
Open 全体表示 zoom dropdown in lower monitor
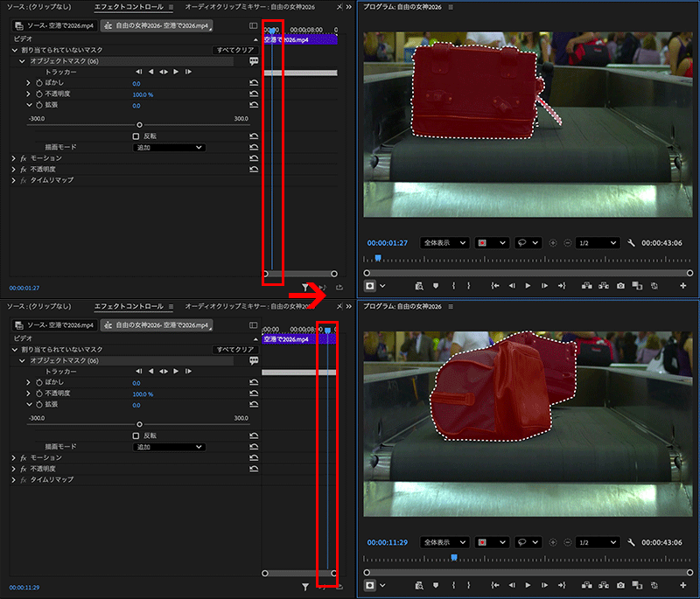point(444,542)
